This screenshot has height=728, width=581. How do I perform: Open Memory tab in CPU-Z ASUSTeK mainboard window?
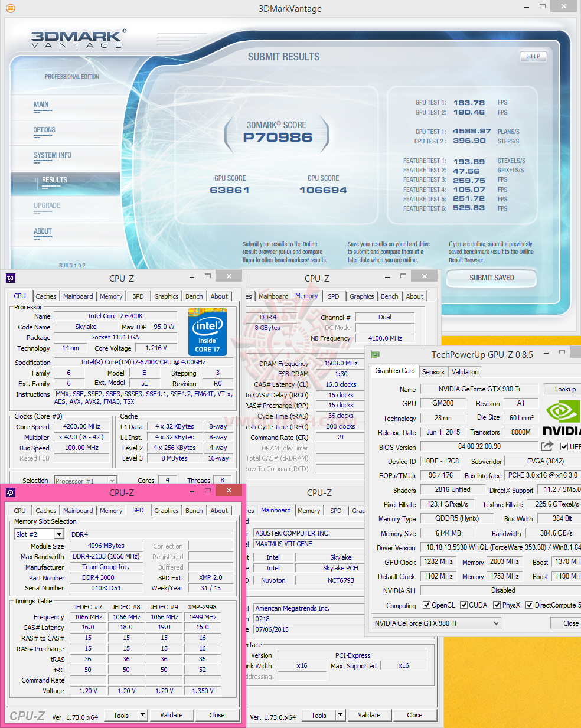309,511
